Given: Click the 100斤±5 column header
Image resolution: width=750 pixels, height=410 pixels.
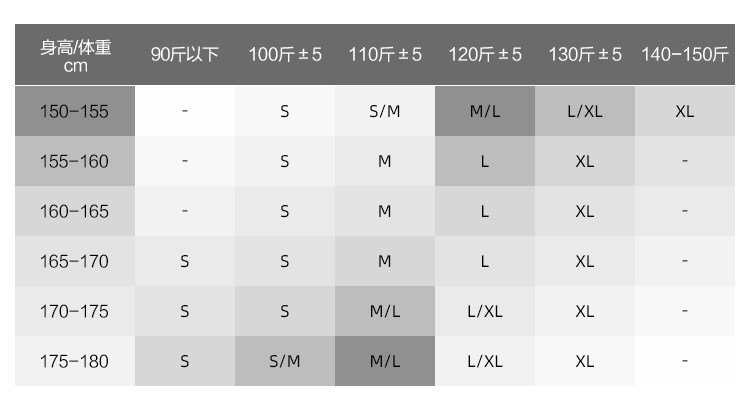Looking at the screenshot, I should tap(285, 55).
